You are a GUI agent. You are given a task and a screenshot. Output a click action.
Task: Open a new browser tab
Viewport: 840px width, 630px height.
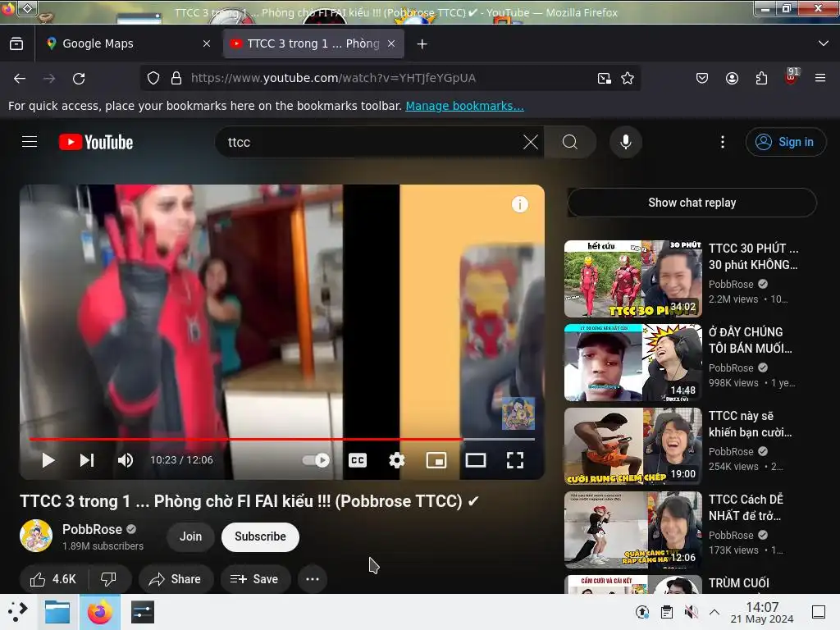pos(422,44)
